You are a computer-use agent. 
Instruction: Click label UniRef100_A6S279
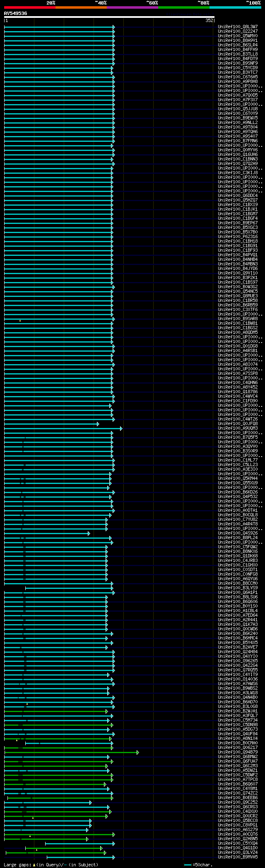[x=238, y=829]
